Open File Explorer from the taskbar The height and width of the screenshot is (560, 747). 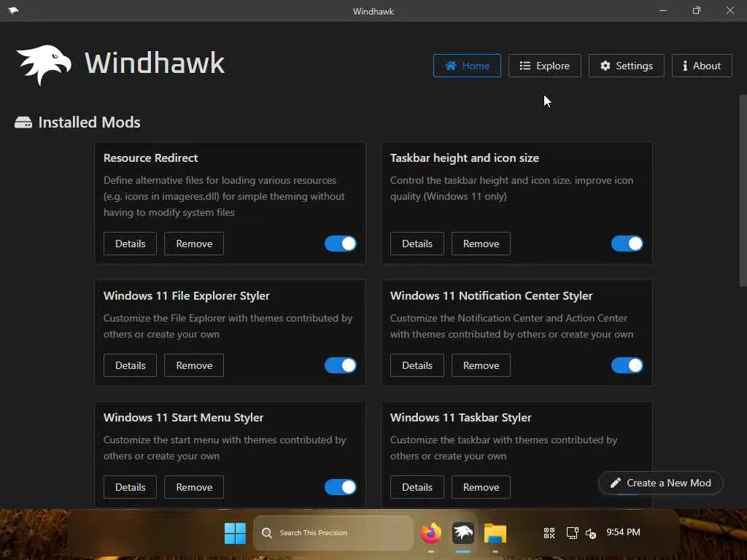coord(495,533)
